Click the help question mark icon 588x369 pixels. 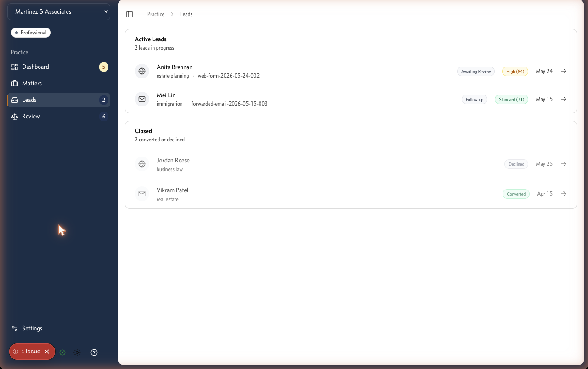coord(94,352)
